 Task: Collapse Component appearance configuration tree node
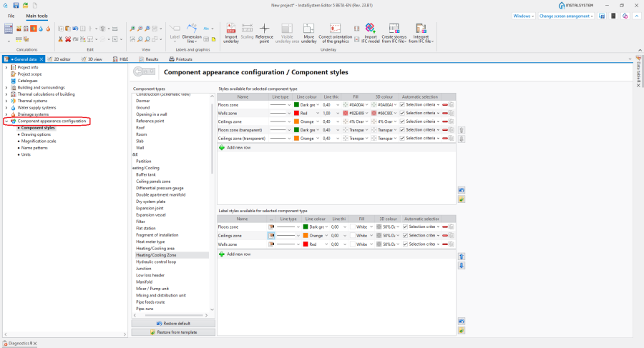point(6,121)
